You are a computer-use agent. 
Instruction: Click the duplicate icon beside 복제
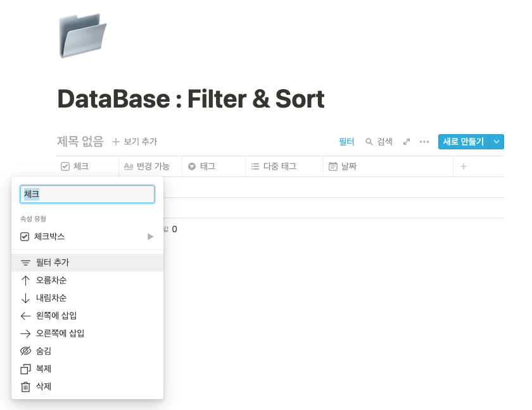coord(25,369)
